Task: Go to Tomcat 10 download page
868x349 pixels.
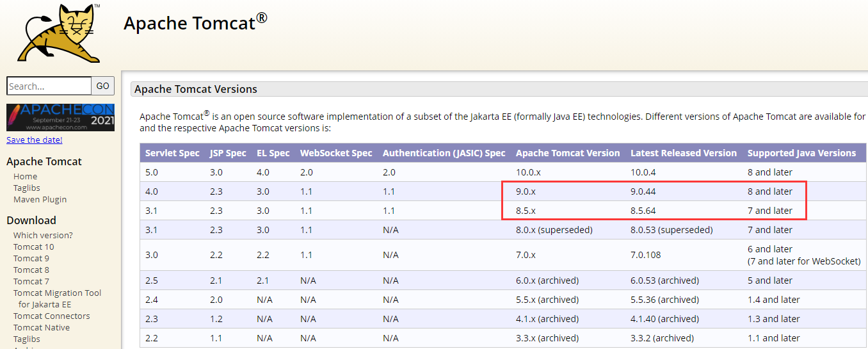Action: coord(34,247)
